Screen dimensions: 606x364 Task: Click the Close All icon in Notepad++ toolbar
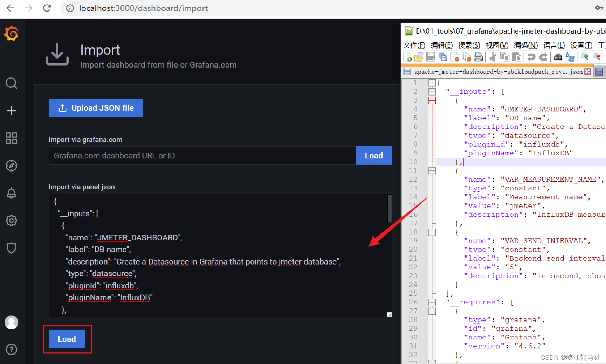coord(466,57)
